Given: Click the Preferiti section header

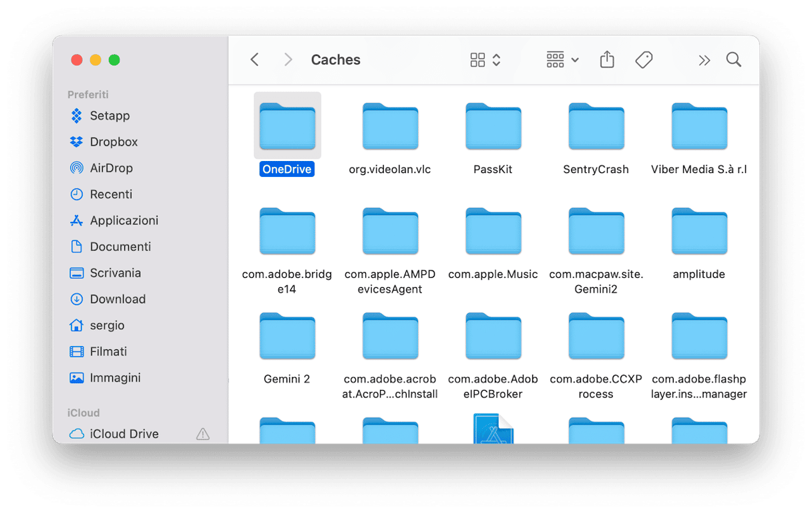Looking at the screenshot, I should coord(88,95).
